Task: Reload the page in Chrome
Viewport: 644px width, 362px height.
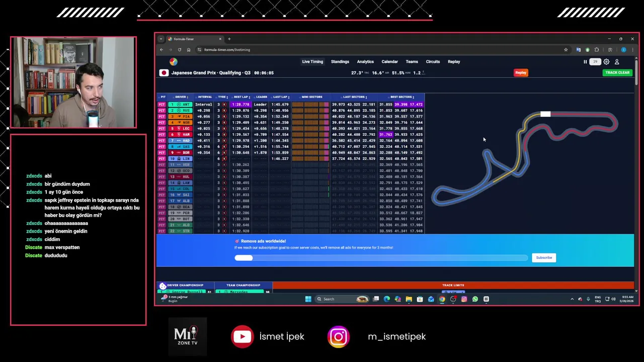Action: tap(179, 50)
